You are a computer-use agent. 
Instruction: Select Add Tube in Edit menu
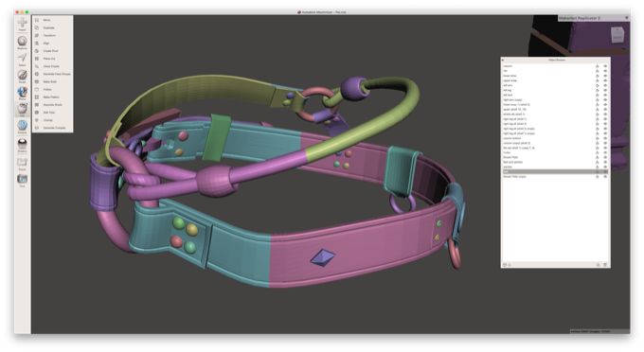point(49,113)
